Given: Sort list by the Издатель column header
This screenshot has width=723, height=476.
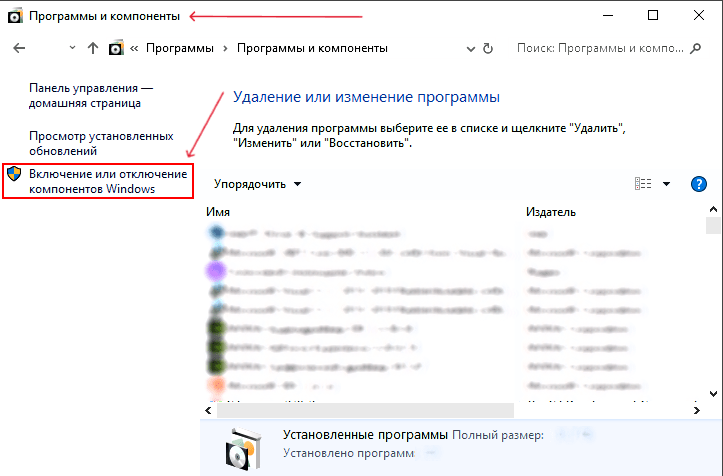Looking at the screenshot, I should point(551,212).
